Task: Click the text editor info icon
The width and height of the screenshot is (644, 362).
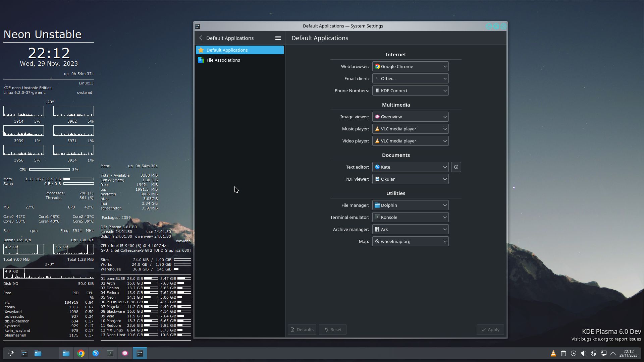Action: pyautogui.click(x=456, y=167)
